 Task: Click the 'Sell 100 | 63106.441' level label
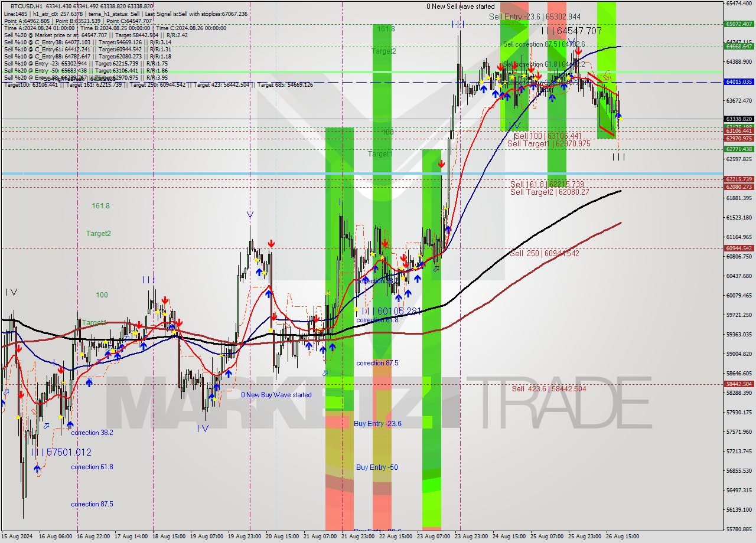548,136
